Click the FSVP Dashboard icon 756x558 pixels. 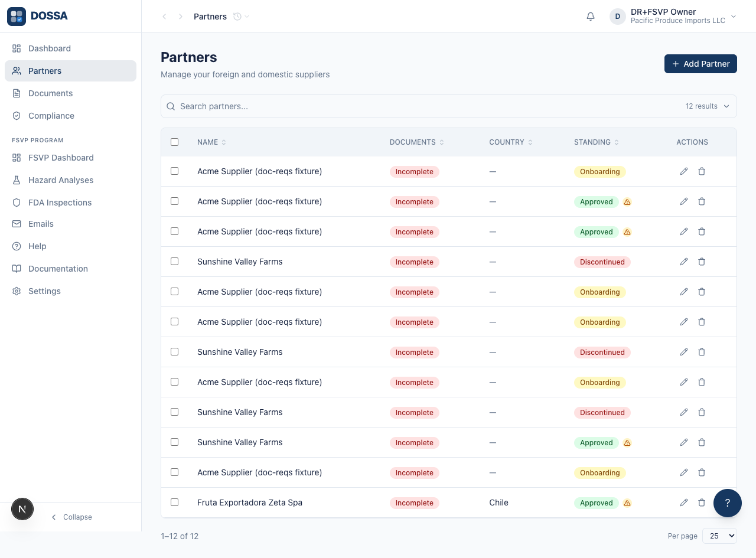click(17, 158)
